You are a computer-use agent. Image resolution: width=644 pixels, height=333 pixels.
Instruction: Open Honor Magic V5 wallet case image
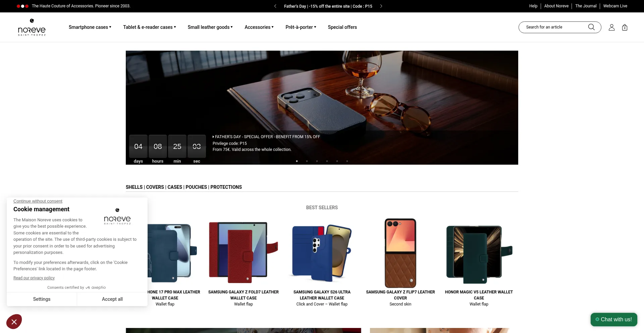[x=479, y=254]
